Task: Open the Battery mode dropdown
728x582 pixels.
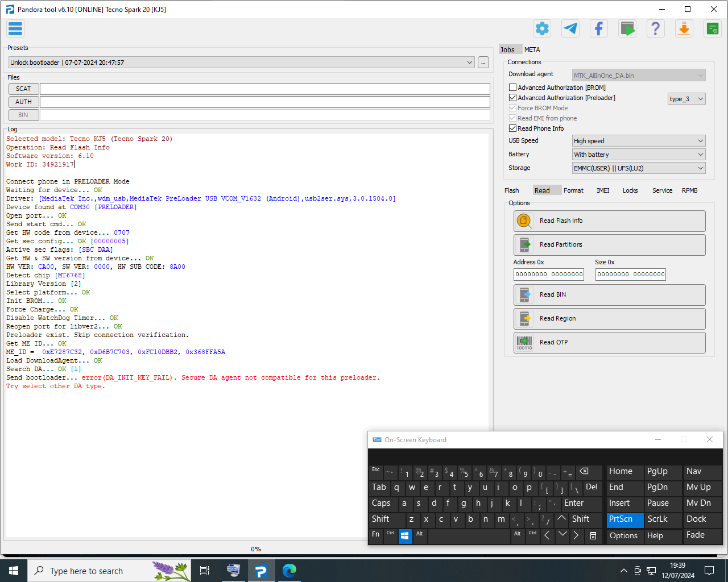Action: 639,155
